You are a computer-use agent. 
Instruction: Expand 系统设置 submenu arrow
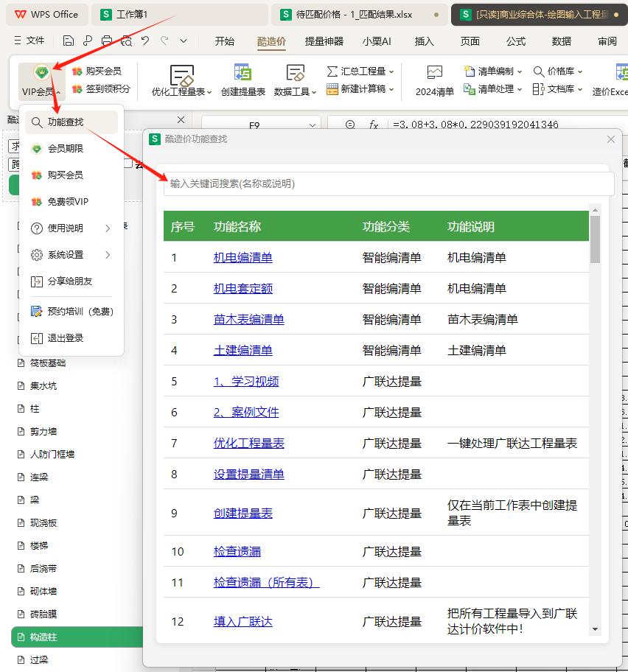click(x=108, y=255)
